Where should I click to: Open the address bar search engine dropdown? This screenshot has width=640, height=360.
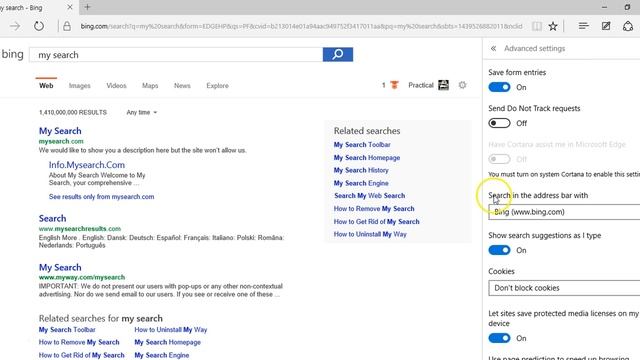click(x=564, y=212)
